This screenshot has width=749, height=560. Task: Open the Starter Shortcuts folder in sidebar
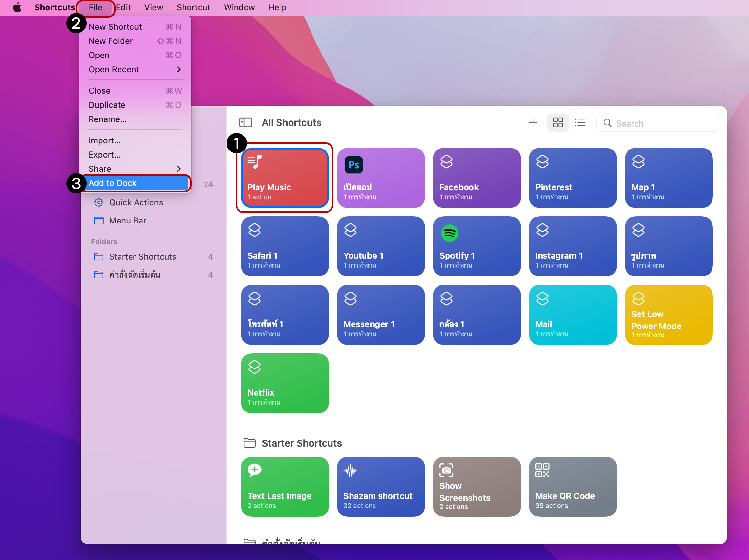tap(142, 257)
